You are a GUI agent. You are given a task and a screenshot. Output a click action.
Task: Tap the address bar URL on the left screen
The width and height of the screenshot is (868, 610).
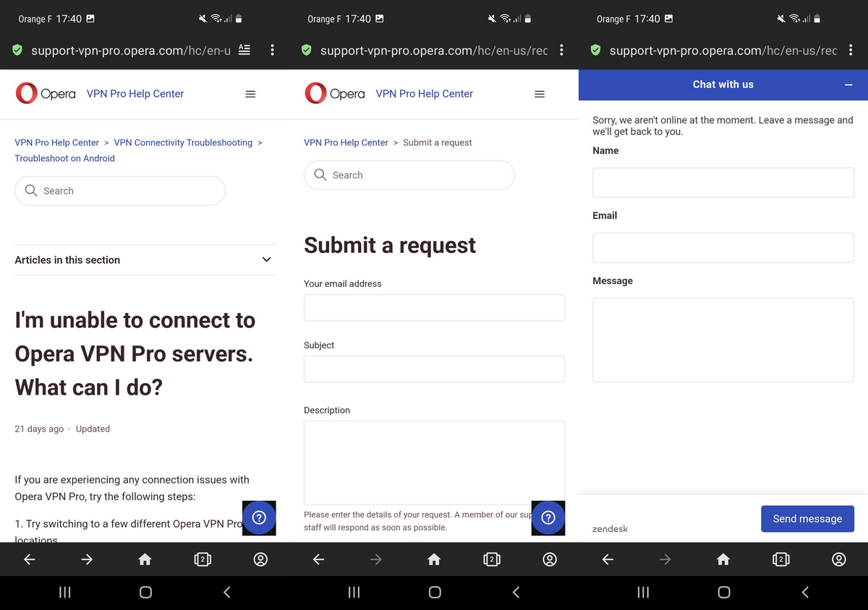click(131, 51)
